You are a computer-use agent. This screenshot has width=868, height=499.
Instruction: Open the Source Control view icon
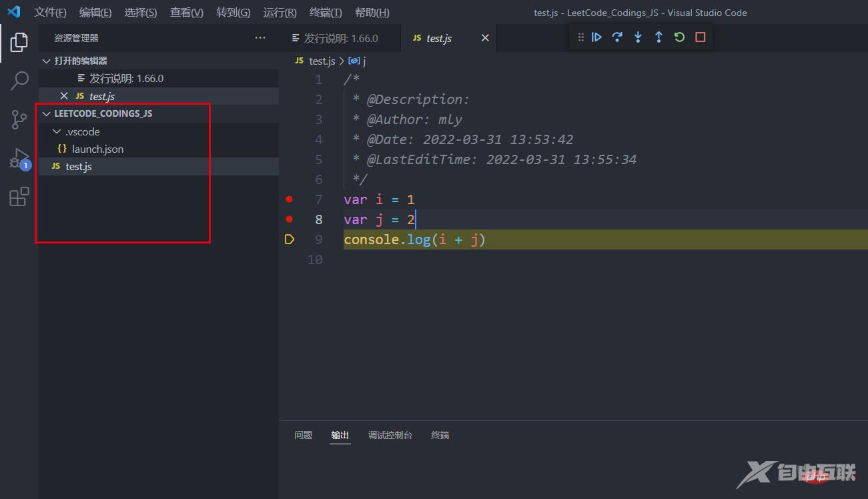point(19,119)
